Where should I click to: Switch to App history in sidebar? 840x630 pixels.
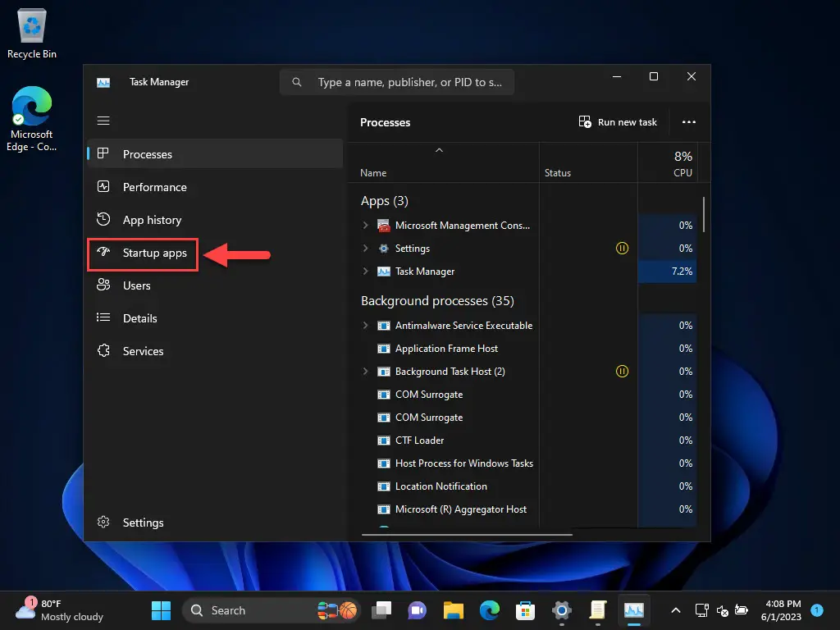(214, 220)
